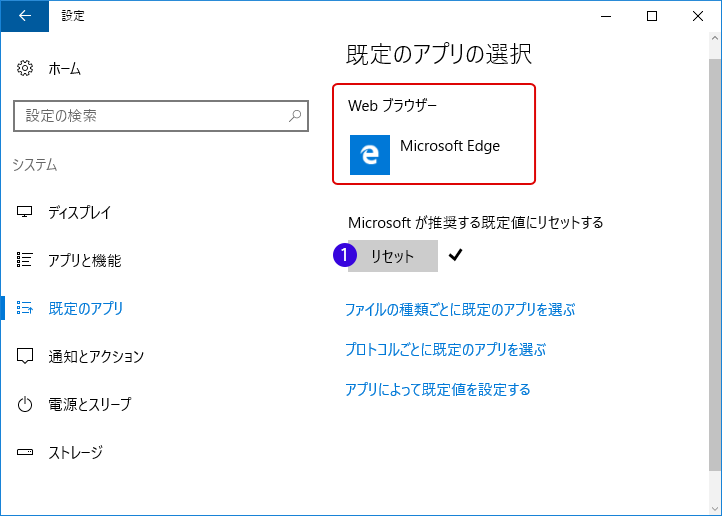Click the 通知とアクション speech bubble icon
The height and width of the screenshot is (516, 722).
pos(25,356)
